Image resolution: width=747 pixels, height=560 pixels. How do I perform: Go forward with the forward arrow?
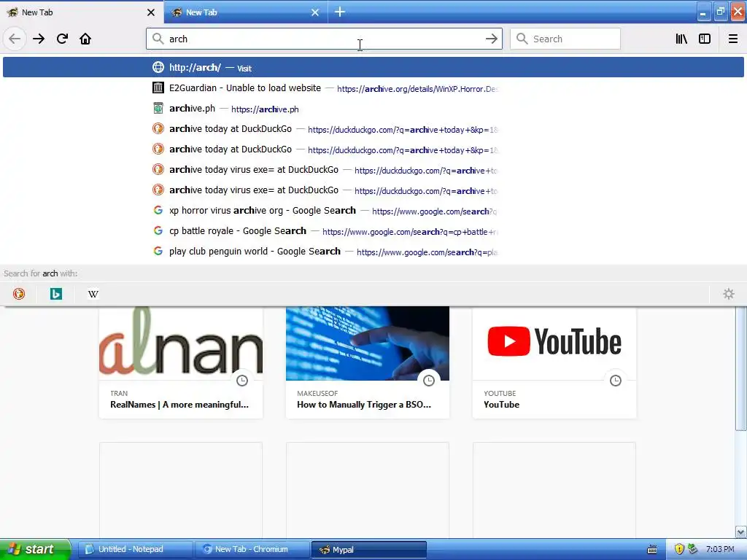[39, 39]
